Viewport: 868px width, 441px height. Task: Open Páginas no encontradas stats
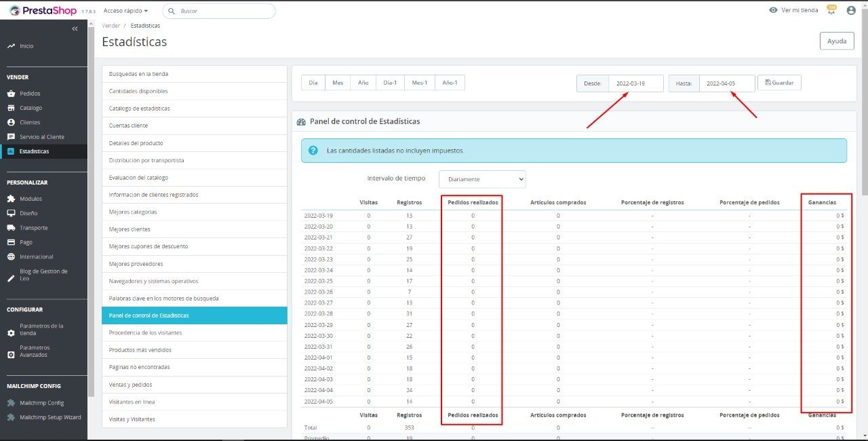click(195, 367)
